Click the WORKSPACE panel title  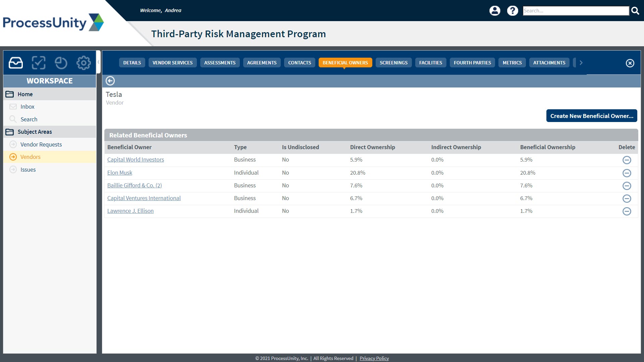[x=50, y=81]
